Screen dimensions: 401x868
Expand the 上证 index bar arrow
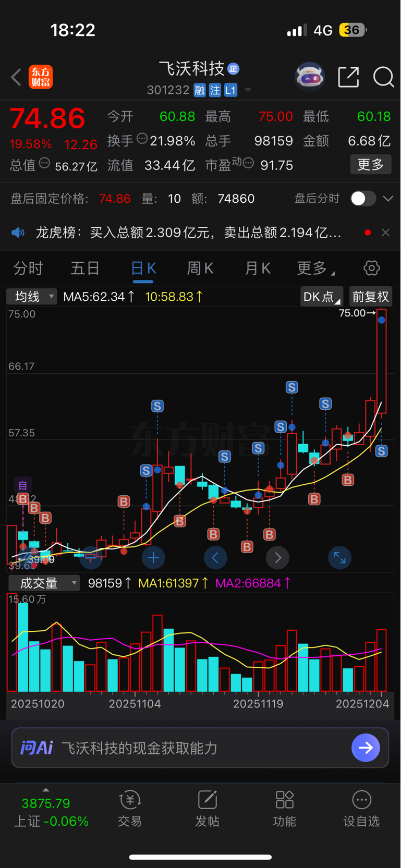(46, 790)
